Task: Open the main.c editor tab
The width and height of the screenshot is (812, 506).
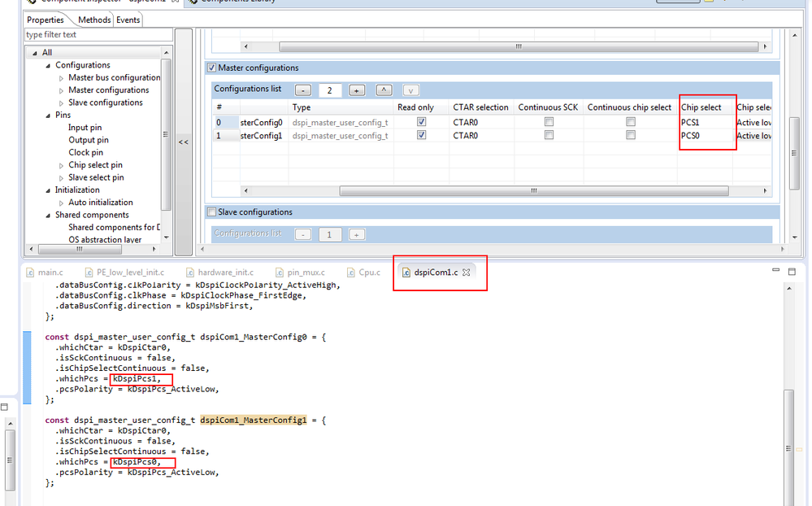Action: [45, 273]
